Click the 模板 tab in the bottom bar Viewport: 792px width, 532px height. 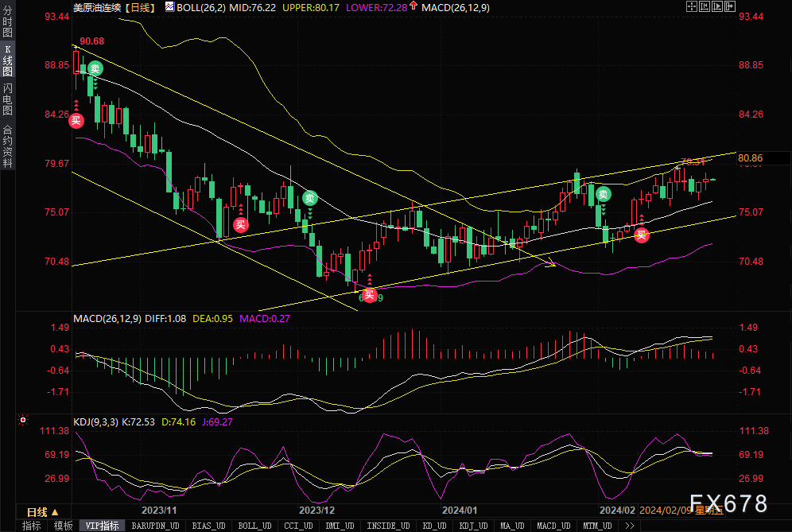[x=63, y=526]
